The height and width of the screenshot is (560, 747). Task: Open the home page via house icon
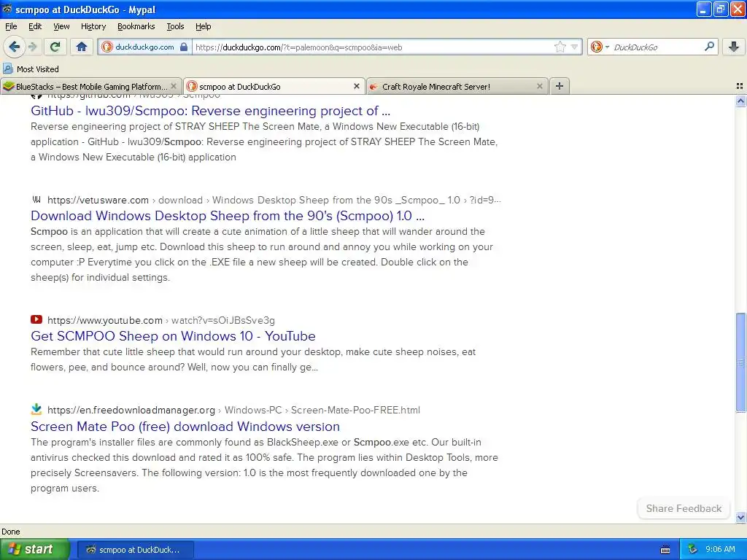[x=82, y=47]
